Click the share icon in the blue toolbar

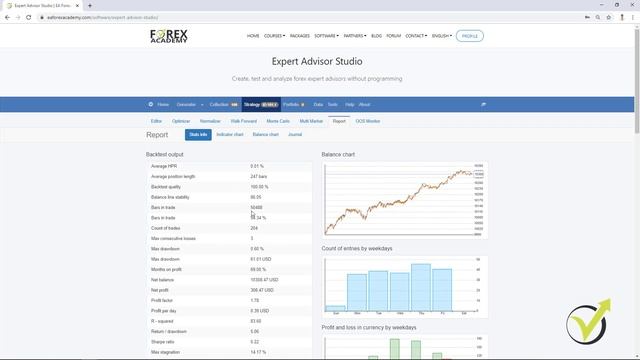coord(483,104)
